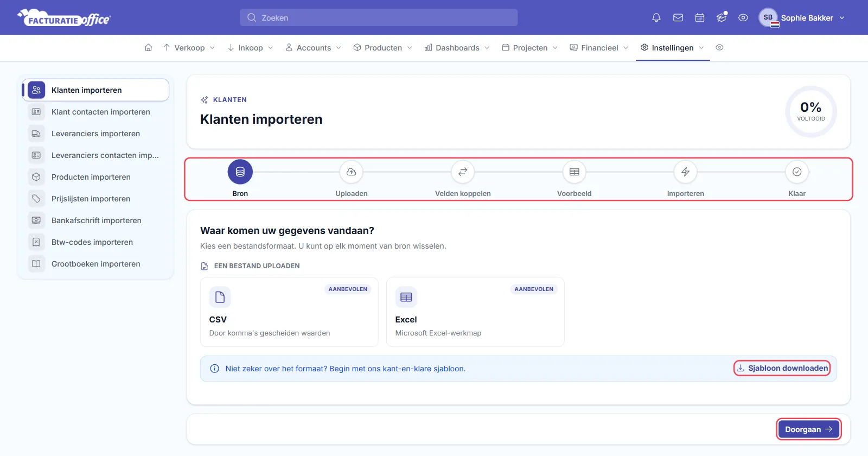Open the Accounts menu
Viewport: 868px width, 456px height.
click(313, 48)
